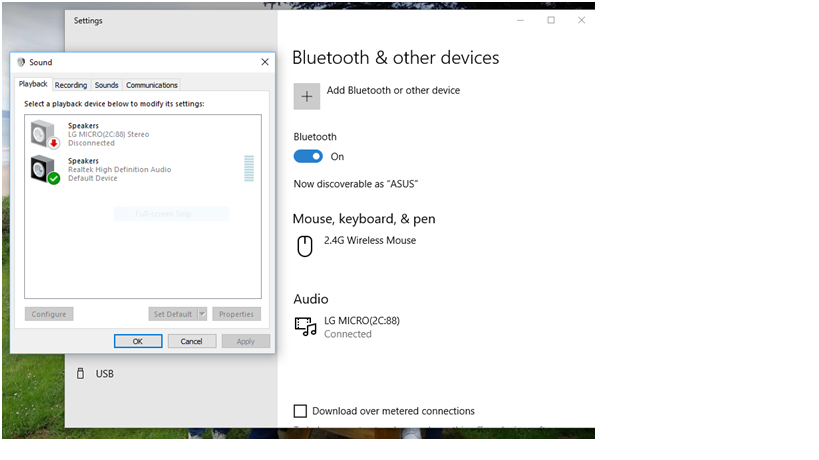
Task: Close the Sound dialog window
Action: click(x=265, y=62)
